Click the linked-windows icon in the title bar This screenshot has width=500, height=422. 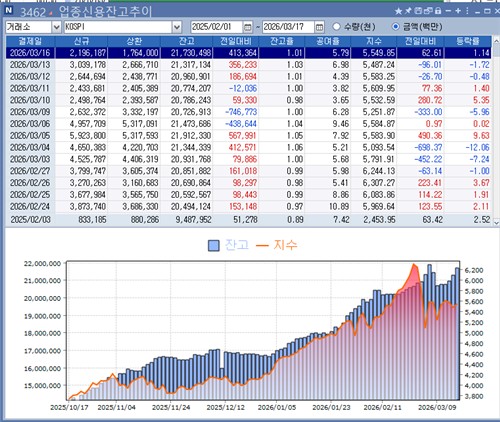pyautogui.click(x=428, y=11)
